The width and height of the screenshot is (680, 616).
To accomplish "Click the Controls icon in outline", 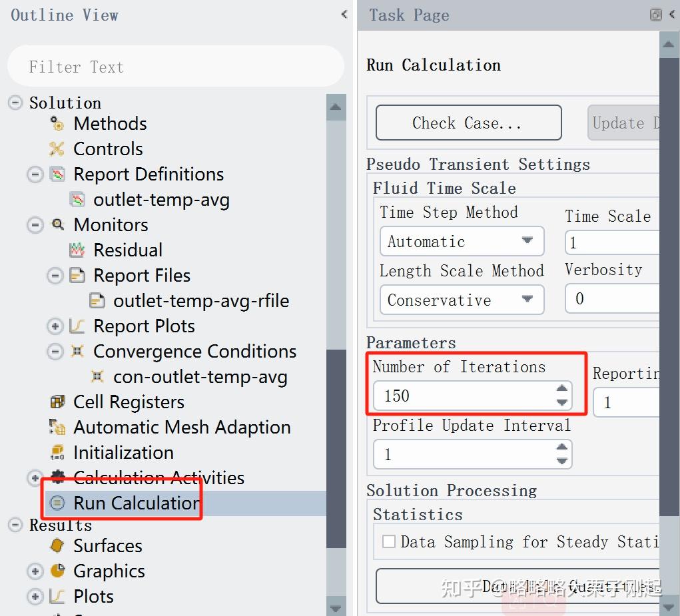I will click(x=57, y=149).
